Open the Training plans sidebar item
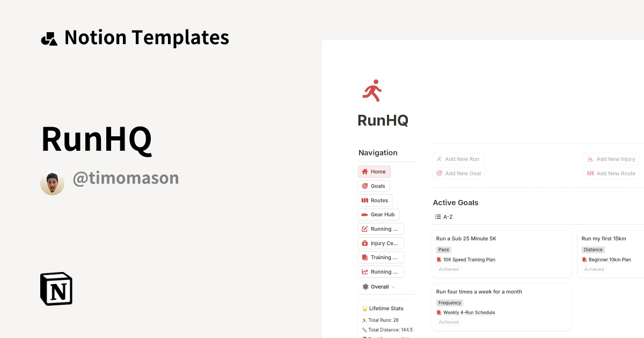Image resolution: width=644 pixels, height=338 pixels. 381,257
